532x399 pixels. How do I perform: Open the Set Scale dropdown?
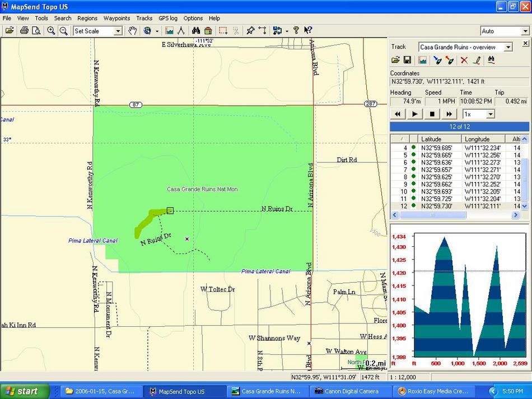[118, 31]
